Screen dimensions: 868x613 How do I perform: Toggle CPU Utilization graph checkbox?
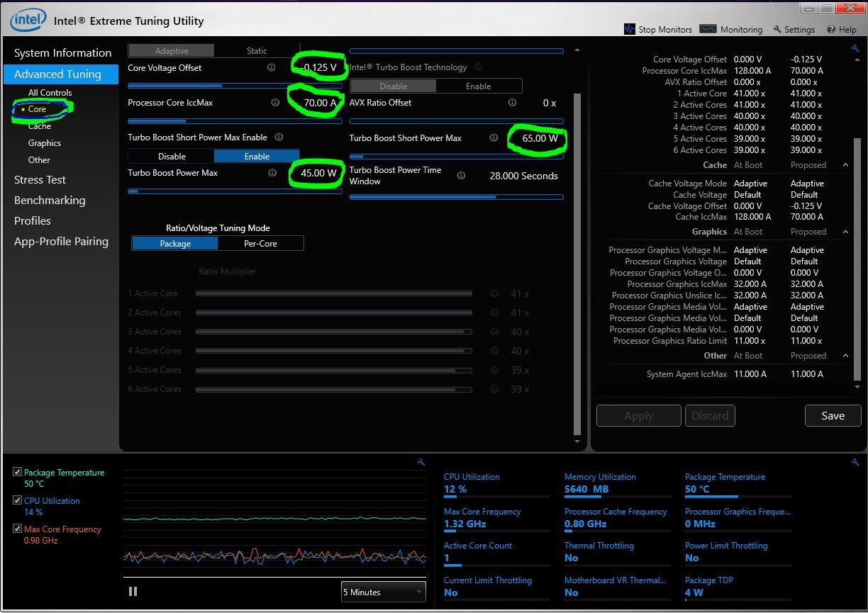(18, 500)
